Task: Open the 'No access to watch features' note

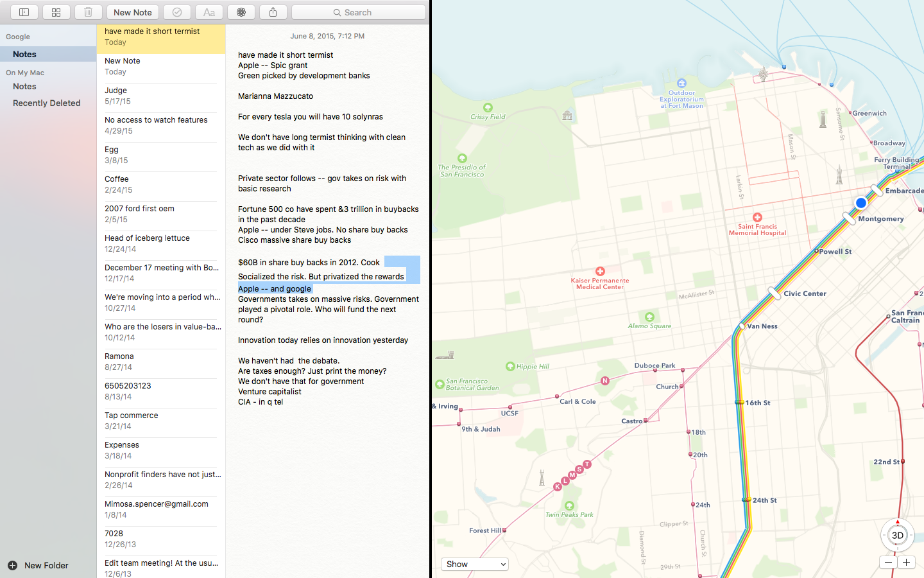Action: pos(161,127)
